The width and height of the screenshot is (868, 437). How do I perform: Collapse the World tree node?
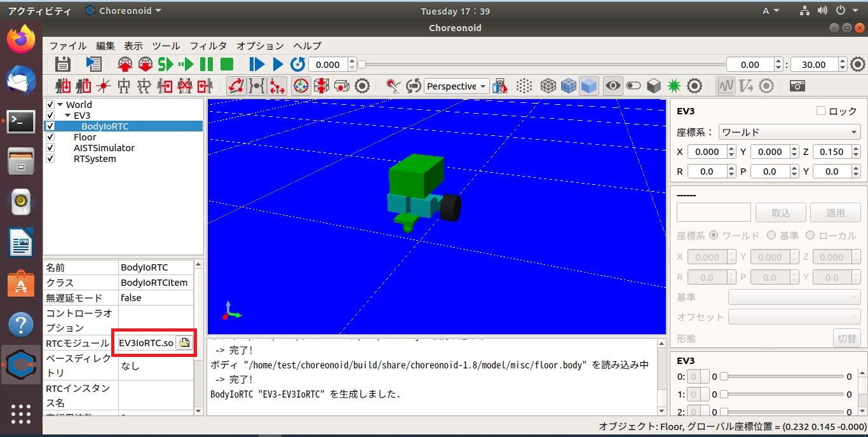60,105
